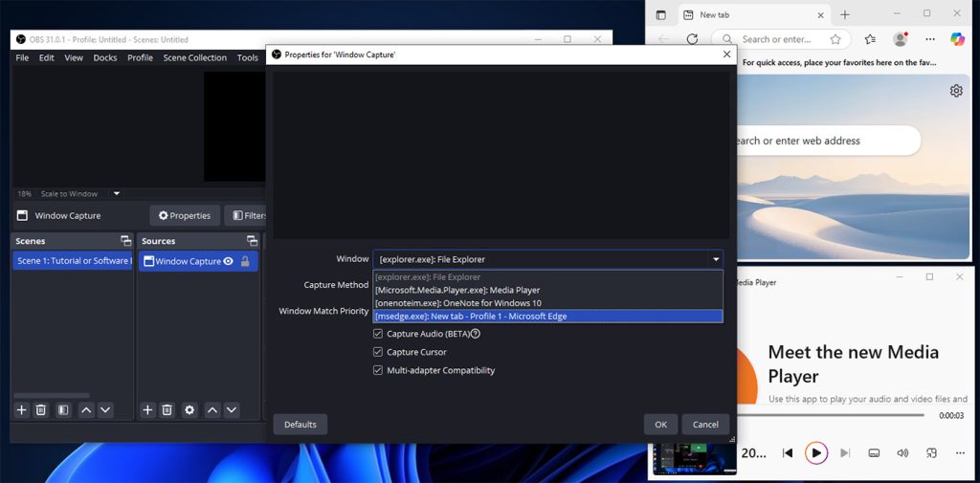Viewport: 980px width, 483px height.
Task: Switch Media Player to mini player
Action: coord(931,453)
